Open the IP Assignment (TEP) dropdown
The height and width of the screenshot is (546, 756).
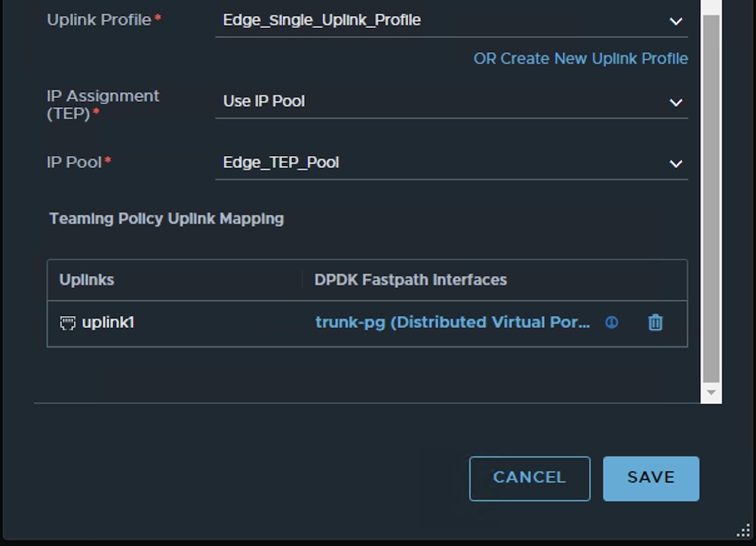point(451,102)
